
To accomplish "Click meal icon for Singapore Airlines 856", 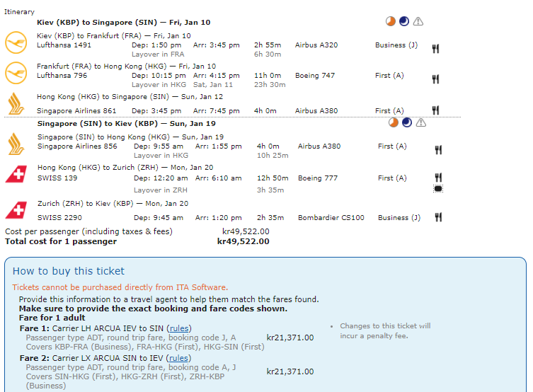I will [438, 150].
